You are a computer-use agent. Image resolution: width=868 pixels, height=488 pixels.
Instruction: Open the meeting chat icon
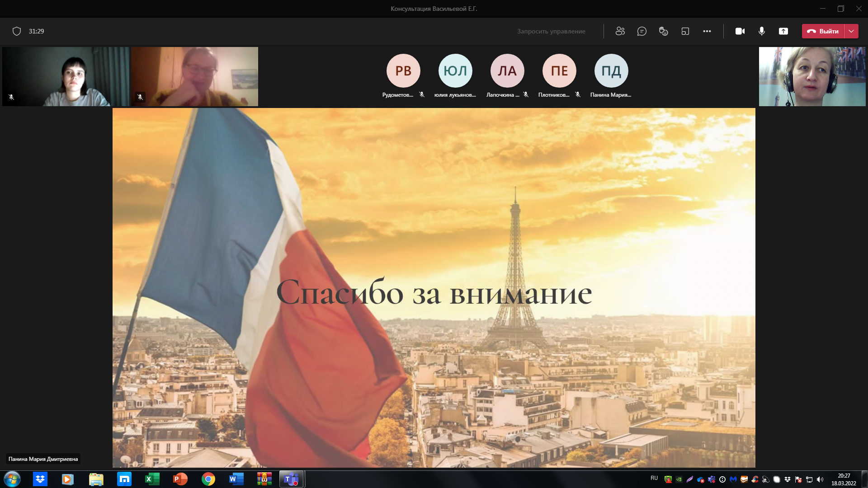point(642,31)
